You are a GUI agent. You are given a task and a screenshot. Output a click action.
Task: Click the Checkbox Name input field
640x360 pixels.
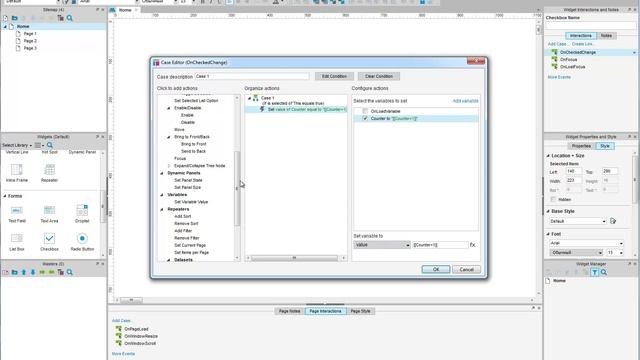coord(591,25)
